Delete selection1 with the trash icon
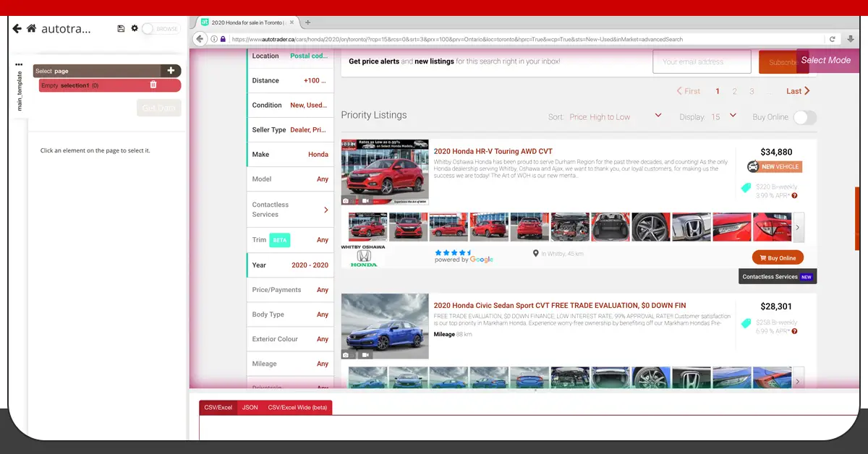Viewport: 868px width, 454px height. click(153, 85)
